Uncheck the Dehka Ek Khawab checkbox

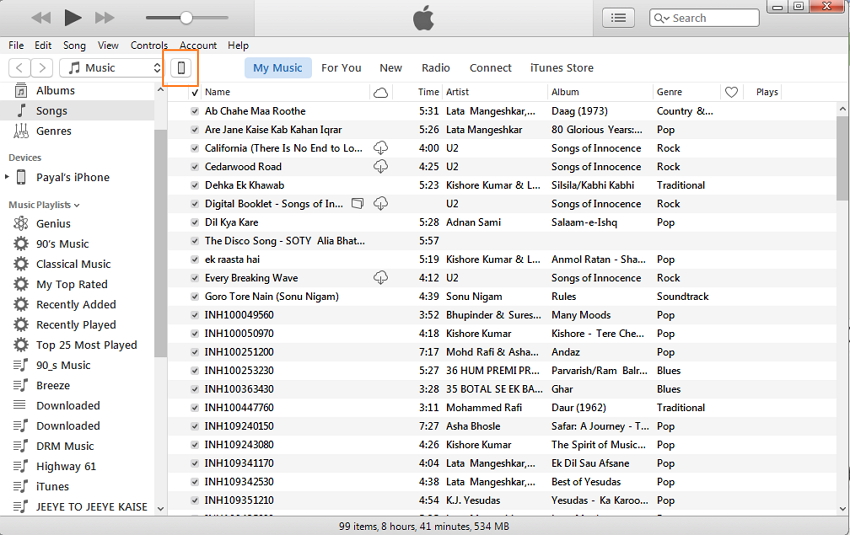click(195, 185)
